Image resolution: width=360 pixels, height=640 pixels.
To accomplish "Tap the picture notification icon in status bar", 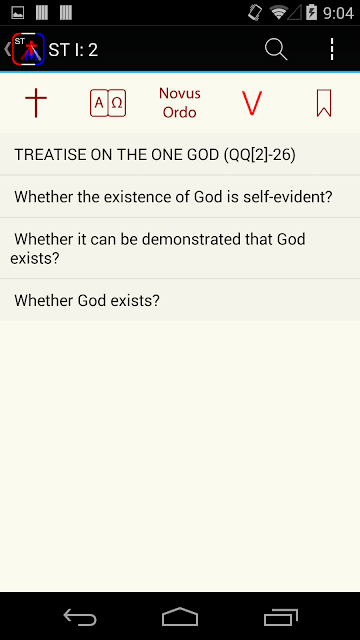I will (x=18, y=13).
